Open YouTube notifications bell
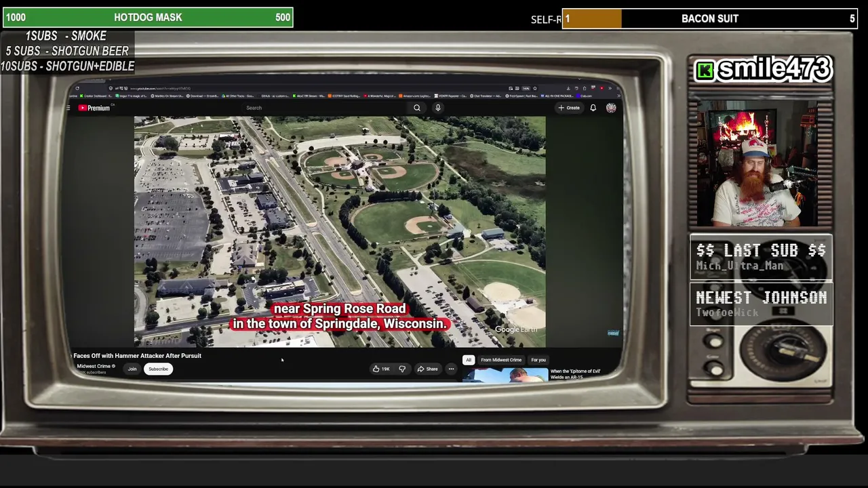This screenshot has height=488, width=868. point(593,108)
